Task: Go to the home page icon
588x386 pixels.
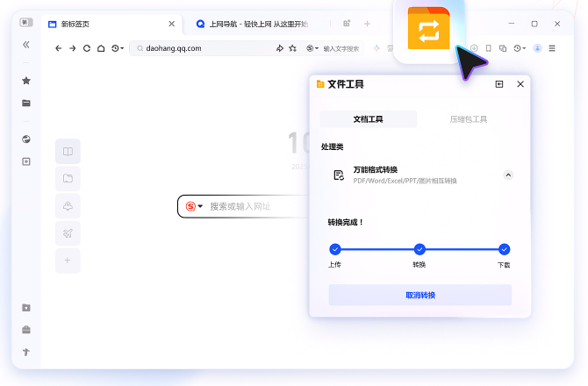Action: coord(101,48)
